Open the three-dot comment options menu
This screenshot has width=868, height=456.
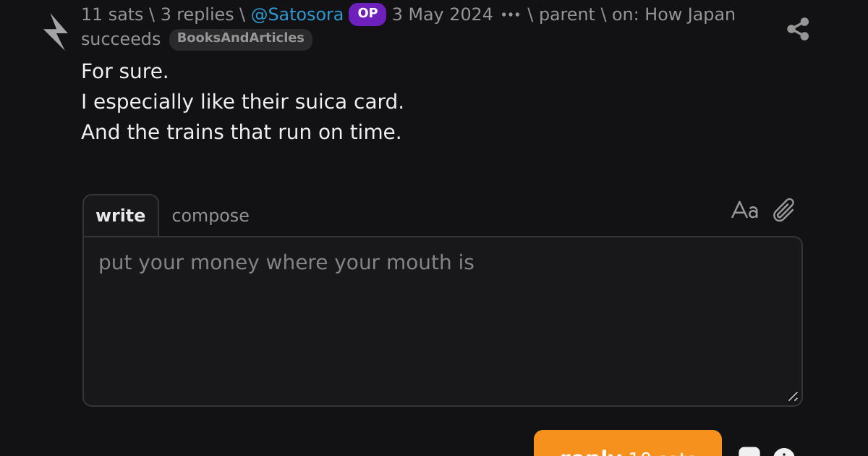click(x=511, y=14)
